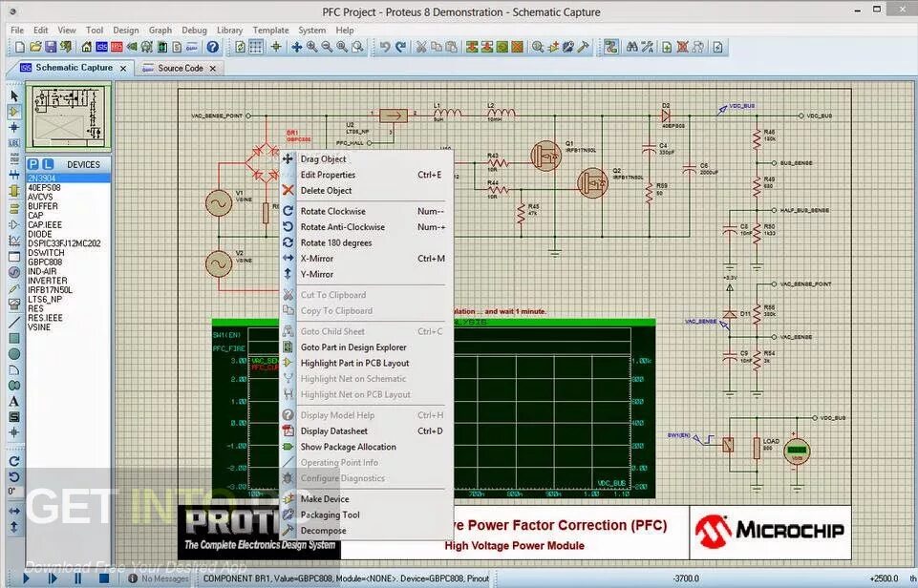The height and width of the screenshot is (588, 918).
Task: Open the Graph menu
Action: (x=160, y=30)
